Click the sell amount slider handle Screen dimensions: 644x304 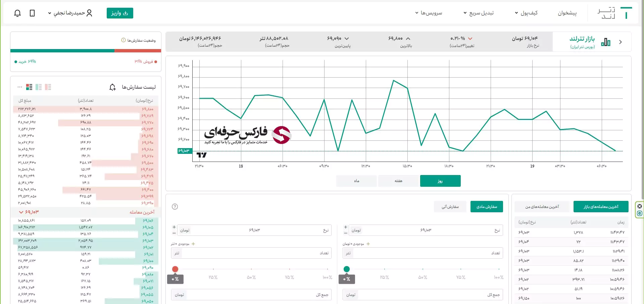[x=175, y=269]
